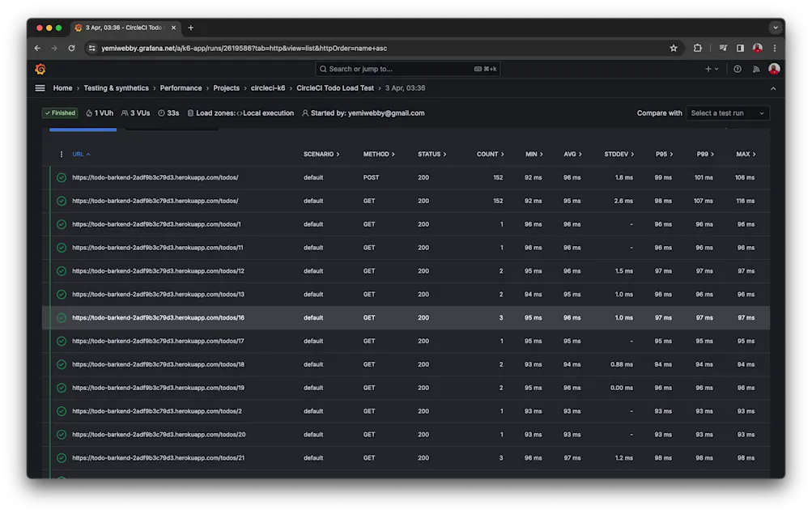Viewport: 812px width, 514px height.
Task: Bookmark the page with the star icon
Action: 674,48
